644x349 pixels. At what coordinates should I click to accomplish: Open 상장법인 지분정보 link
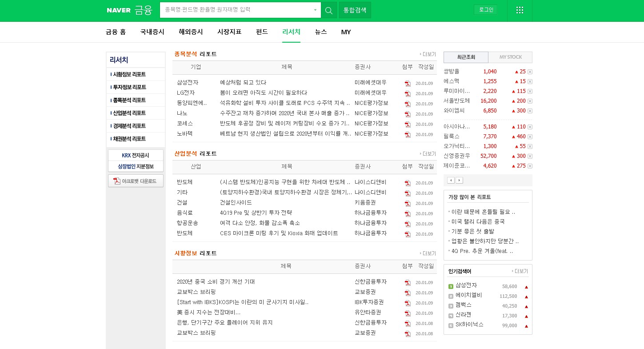click(136, 167)
